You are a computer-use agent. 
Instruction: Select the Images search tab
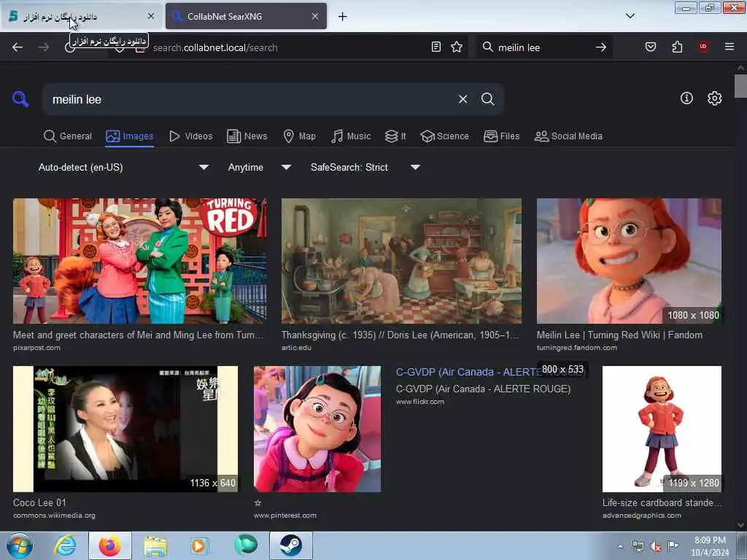coord(130,136)
